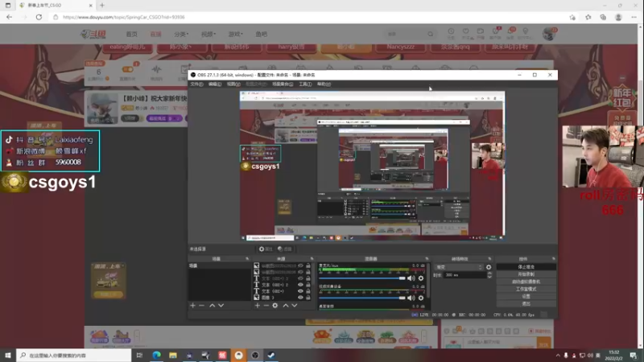644x362 pixels.
Task: Open File Explorer from the taskbar
Action: [x=173, y=356]
